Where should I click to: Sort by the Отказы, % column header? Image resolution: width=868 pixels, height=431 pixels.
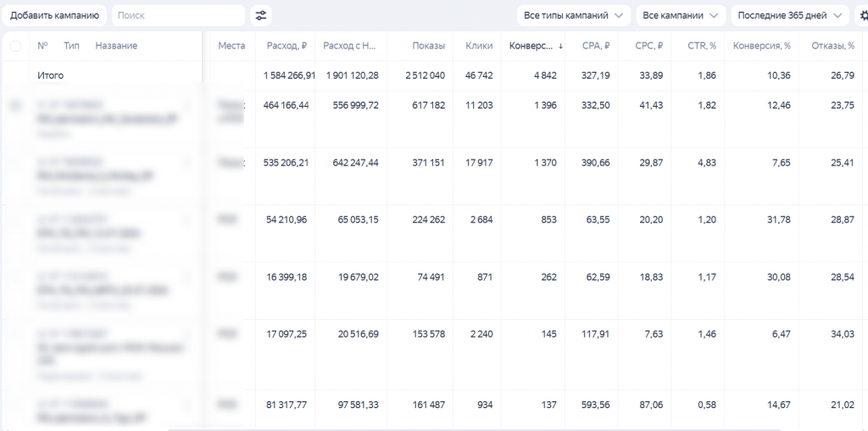833,46
